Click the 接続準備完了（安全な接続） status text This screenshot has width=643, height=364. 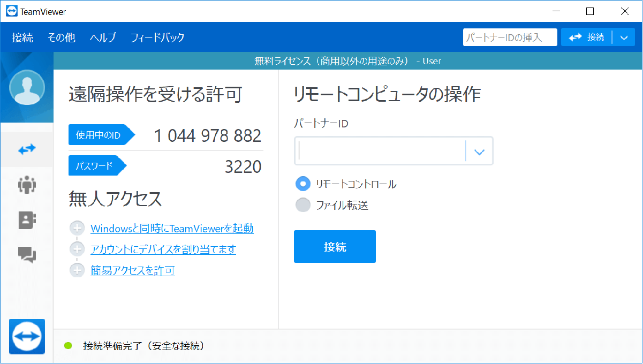pyautogui.click(x=143, y=346)
